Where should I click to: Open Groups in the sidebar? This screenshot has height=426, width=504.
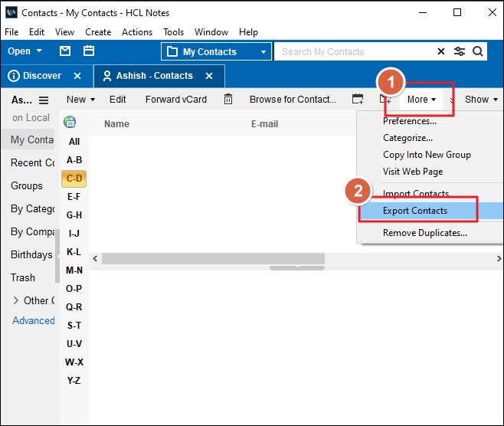(x=26, y=186)
